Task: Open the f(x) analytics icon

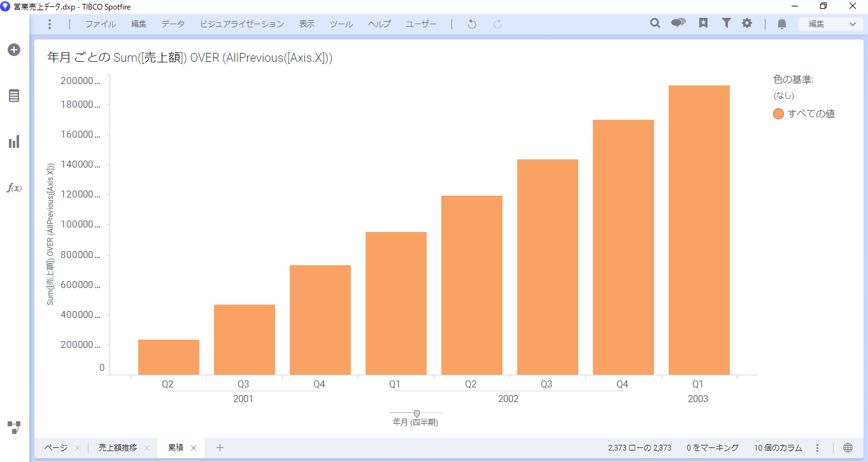Action: pos(14,187)
